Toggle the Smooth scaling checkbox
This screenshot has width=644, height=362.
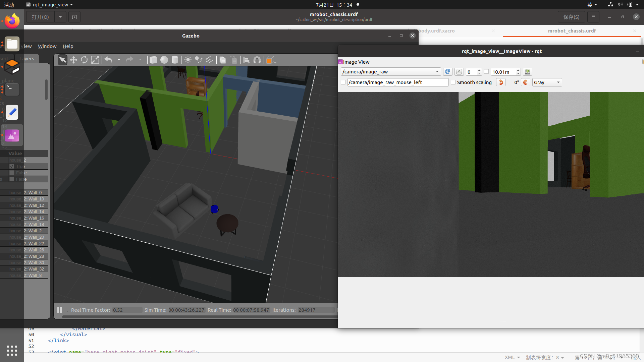453,82
